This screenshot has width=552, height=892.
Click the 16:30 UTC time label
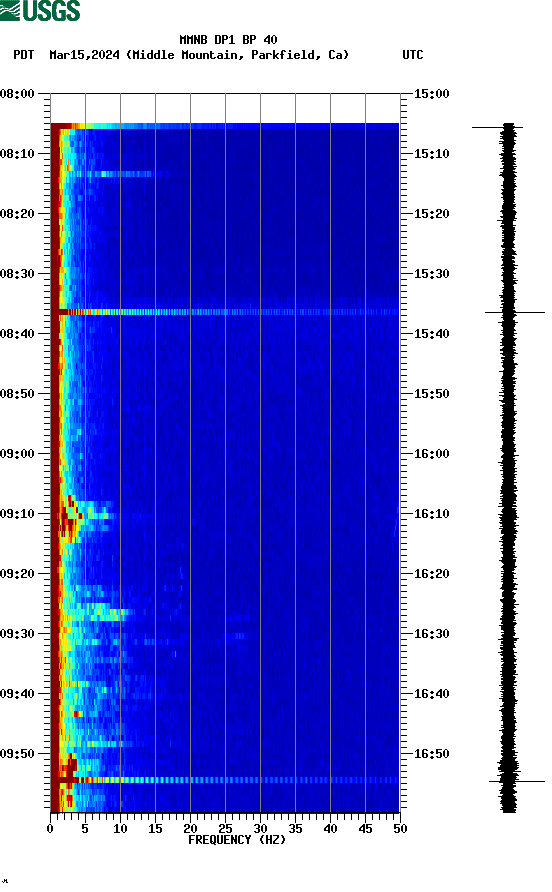[x=431, y=634]
